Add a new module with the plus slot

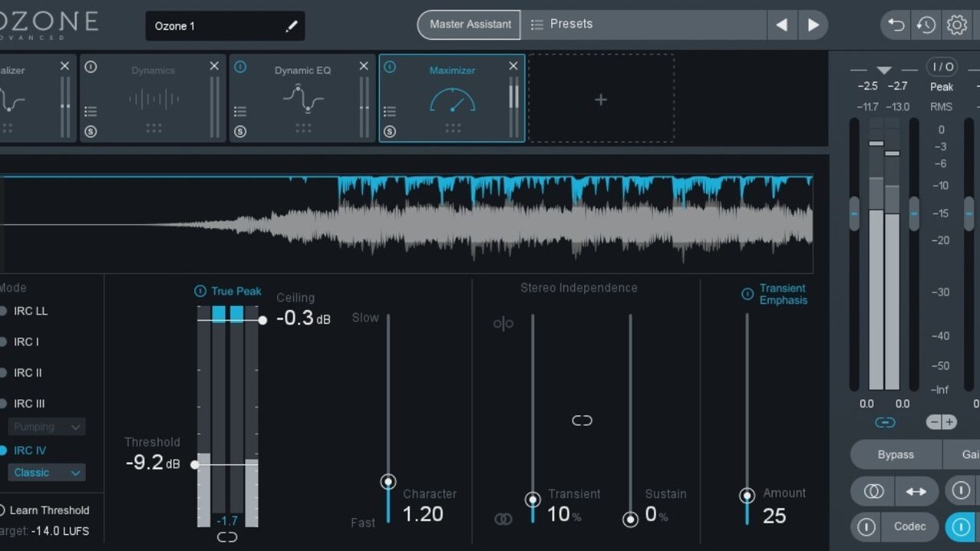[x=601, y=100]
